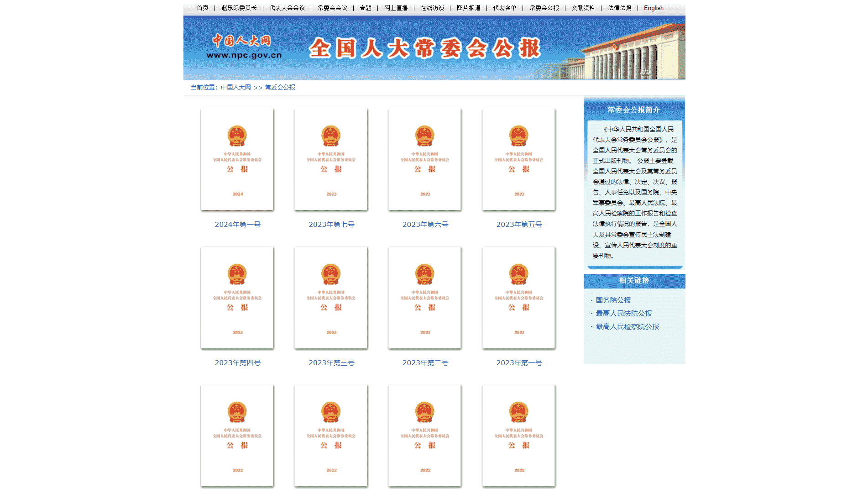868x493 pixels.
Task: Click the 2023年第七号 text link
Action: 332,224
